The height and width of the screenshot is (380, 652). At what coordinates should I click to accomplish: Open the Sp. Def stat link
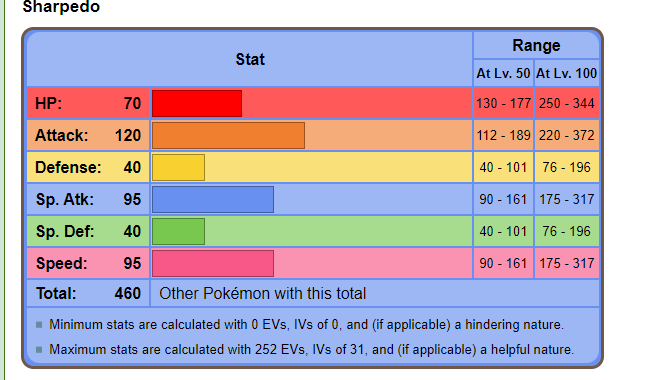coord(65,231)
